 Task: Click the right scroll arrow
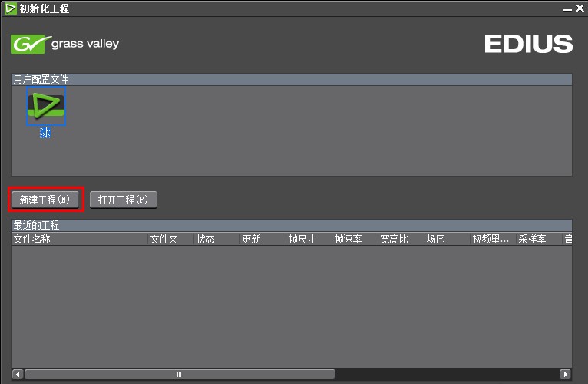[x=565, y=374]
